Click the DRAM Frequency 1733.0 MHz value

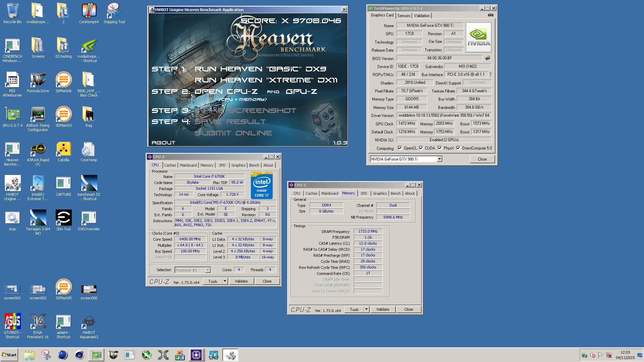(368, 231)
